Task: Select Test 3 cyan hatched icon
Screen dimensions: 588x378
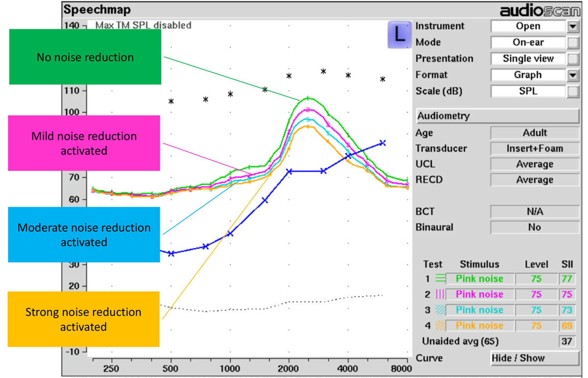Action: point(441,310)
